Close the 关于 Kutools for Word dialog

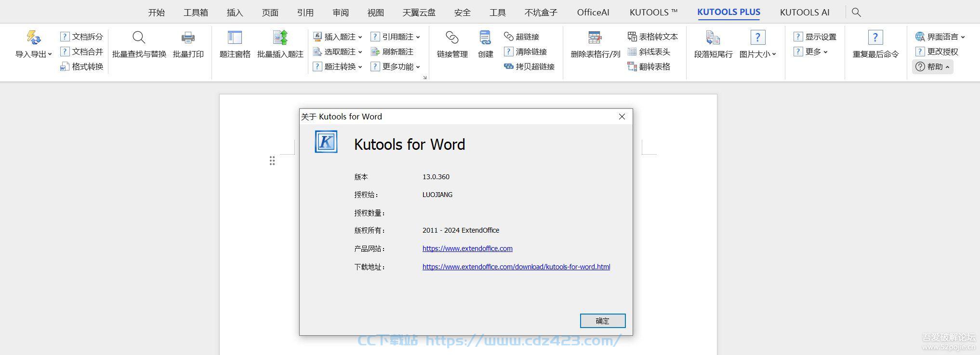pos(622,117)
